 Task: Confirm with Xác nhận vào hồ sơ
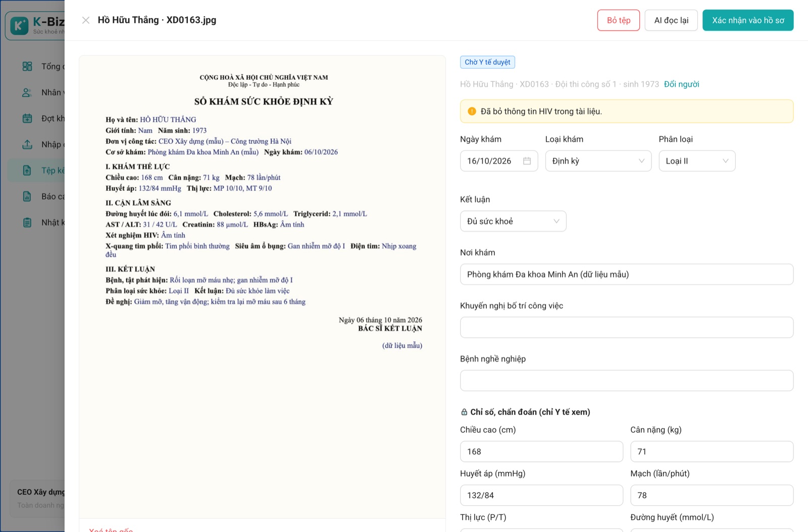tap(748, 20)
